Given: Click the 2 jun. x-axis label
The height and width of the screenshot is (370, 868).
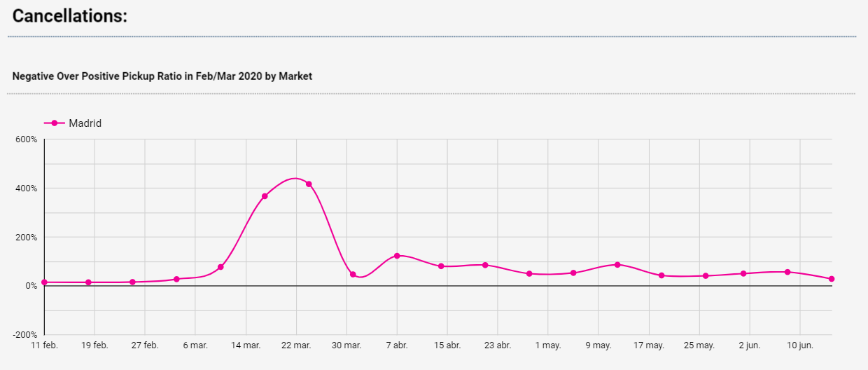Looking at the screenshot, I should [x=750, y=345].
